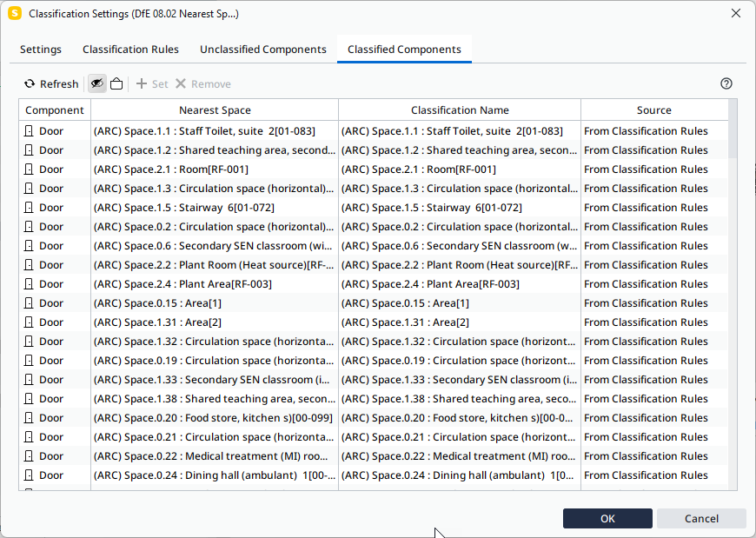Click 'Door' text in the Stairway 6 row

[51, 208]
